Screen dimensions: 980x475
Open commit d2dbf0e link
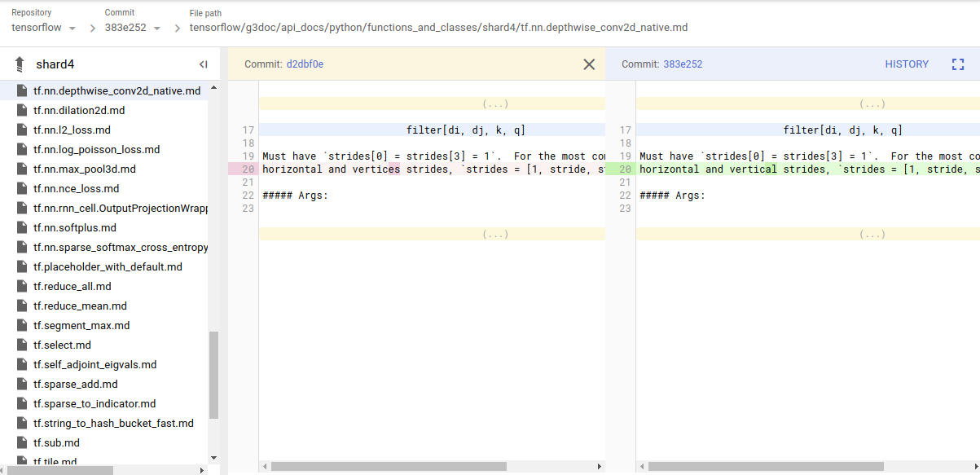[305, 64]
